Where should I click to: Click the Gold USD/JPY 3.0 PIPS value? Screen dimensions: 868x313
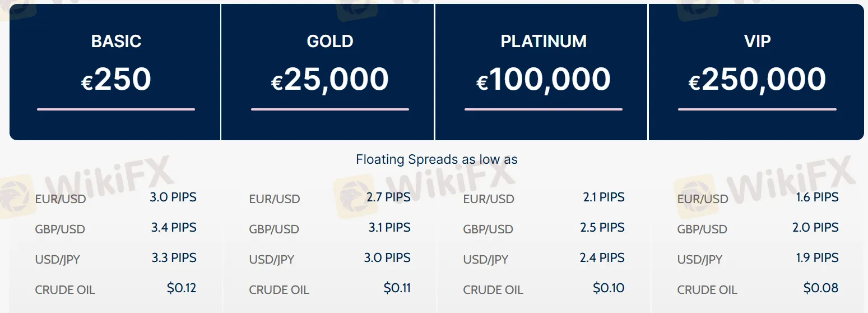[387, 257]
